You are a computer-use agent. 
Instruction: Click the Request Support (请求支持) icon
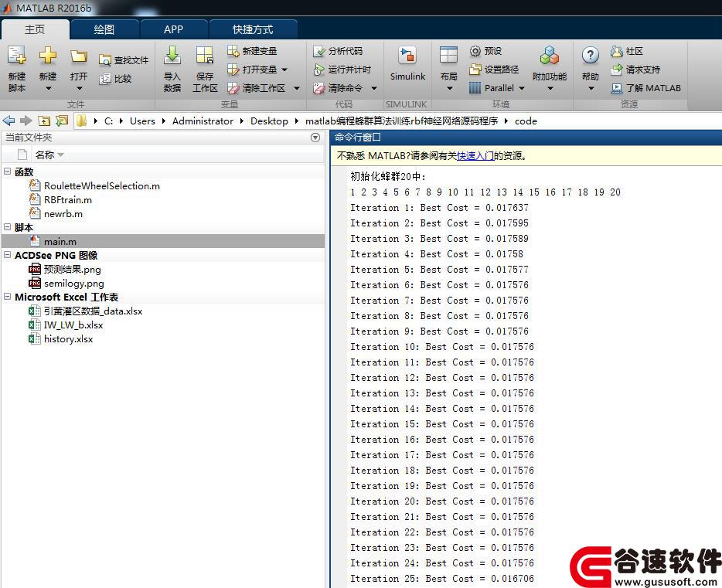tap(617, 70)
